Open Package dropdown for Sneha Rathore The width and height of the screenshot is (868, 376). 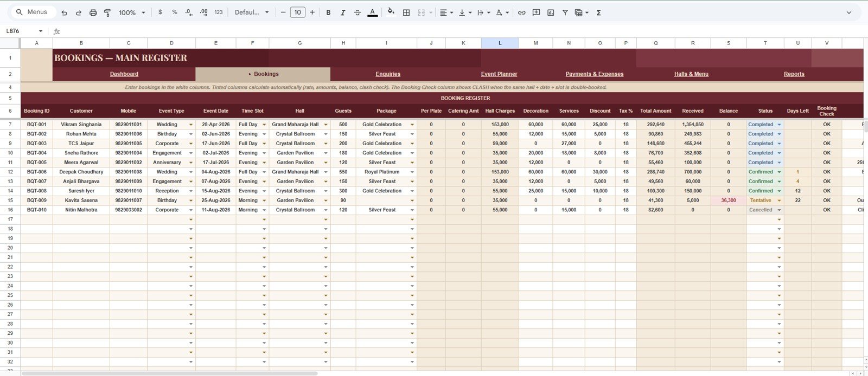coord(412,153)
